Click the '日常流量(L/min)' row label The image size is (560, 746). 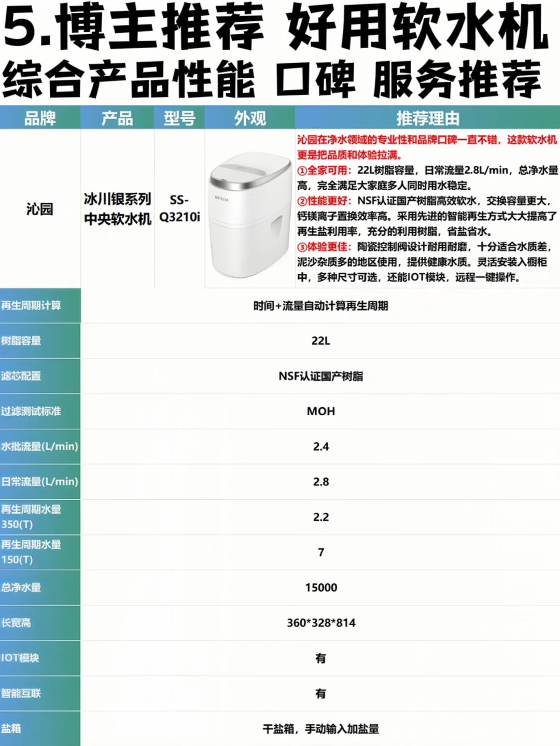click(40, 482)
